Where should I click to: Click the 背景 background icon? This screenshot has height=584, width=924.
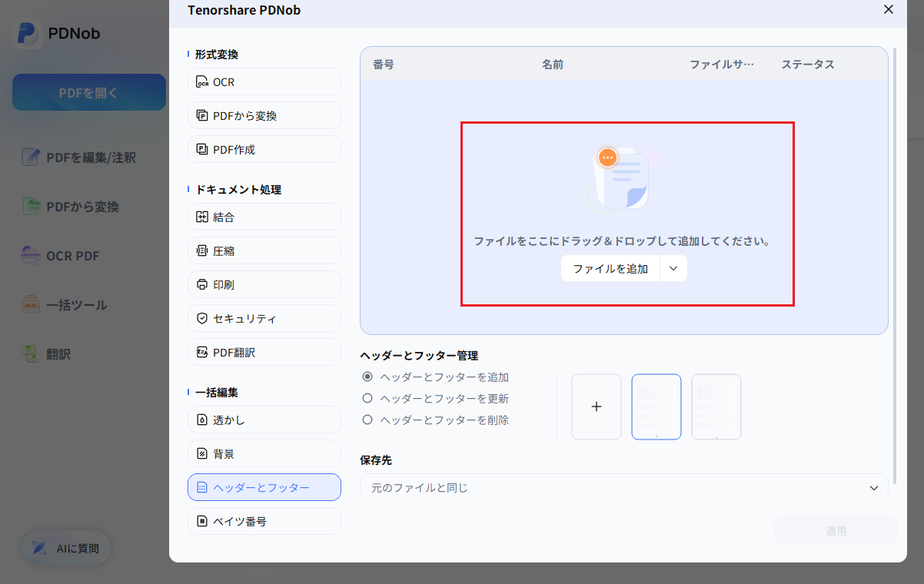click(x=202, y=454)
